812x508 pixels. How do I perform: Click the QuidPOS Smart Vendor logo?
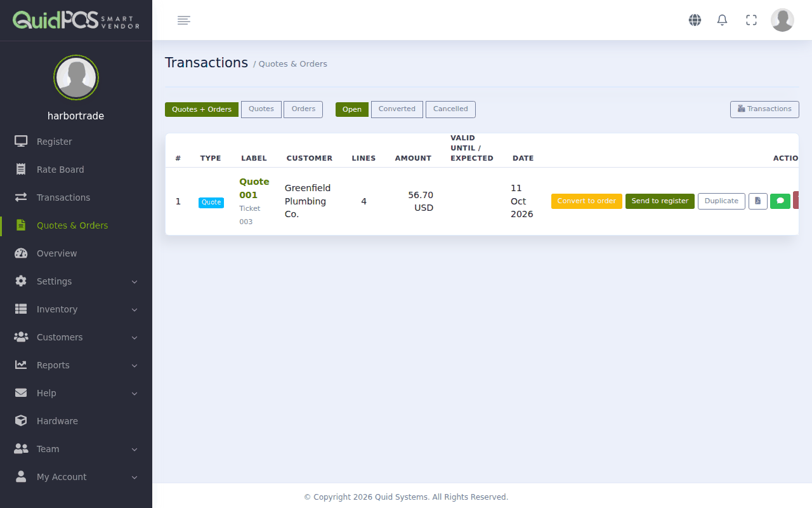click(76, 20)
